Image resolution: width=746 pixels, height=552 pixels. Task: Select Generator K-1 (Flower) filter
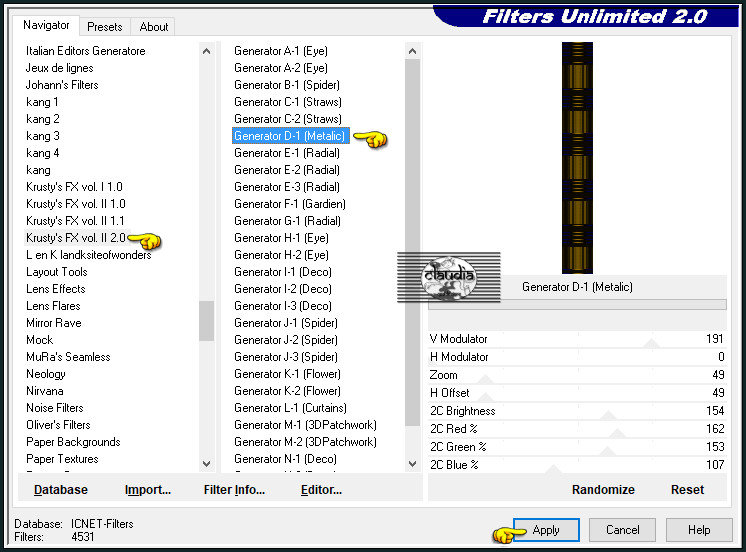click(x=287, y=374)
